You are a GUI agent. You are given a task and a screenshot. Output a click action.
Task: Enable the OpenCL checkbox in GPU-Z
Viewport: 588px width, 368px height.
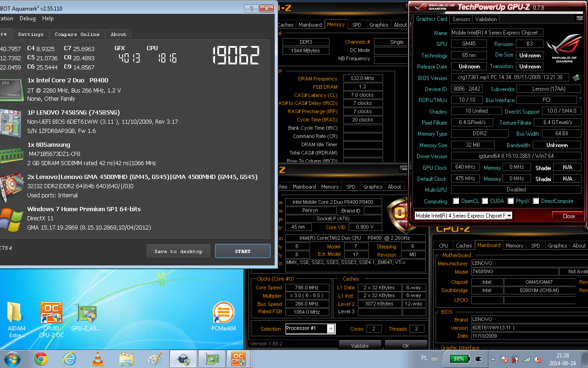point(456,201)
